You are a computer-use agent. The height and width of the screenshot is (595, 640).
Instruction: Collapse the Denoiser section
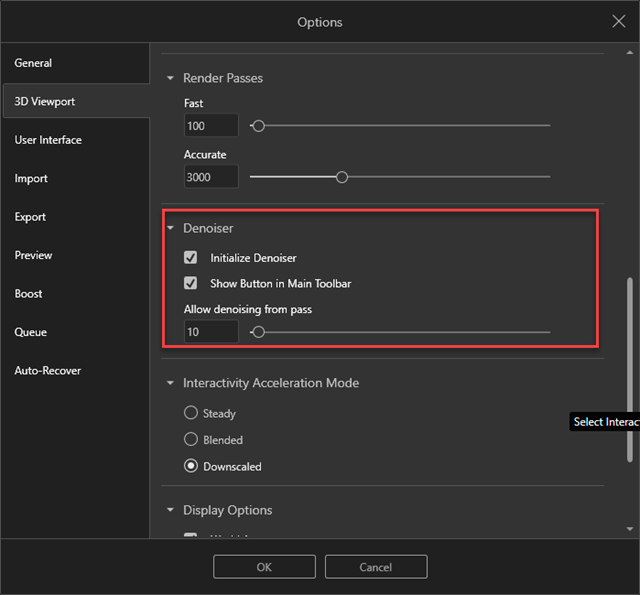click(170, 228)
